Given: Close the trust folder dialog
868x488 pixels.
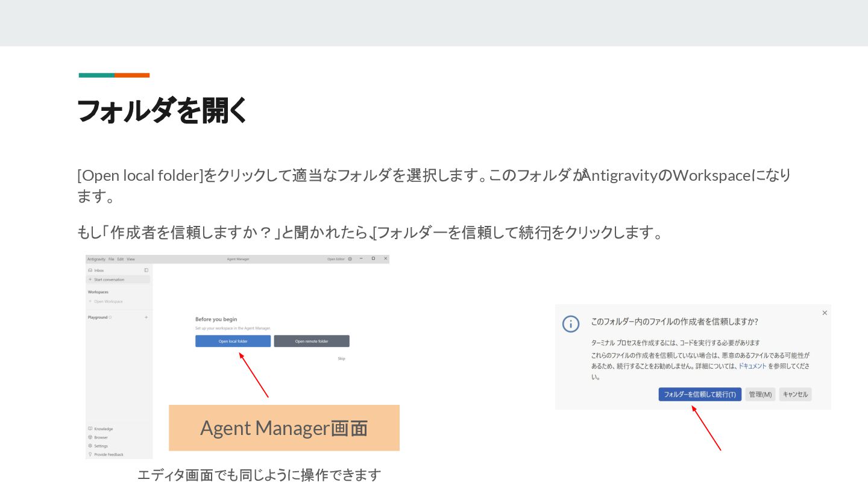Looking at the screenshot, I should coord(825,313).
